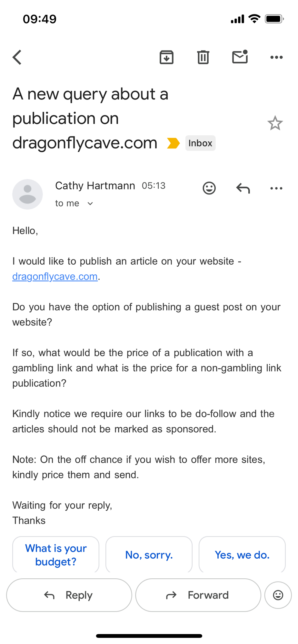This screenshot has height=644, width=298.
Task: Expand recipient details next to "to me"
Action: 90,204
